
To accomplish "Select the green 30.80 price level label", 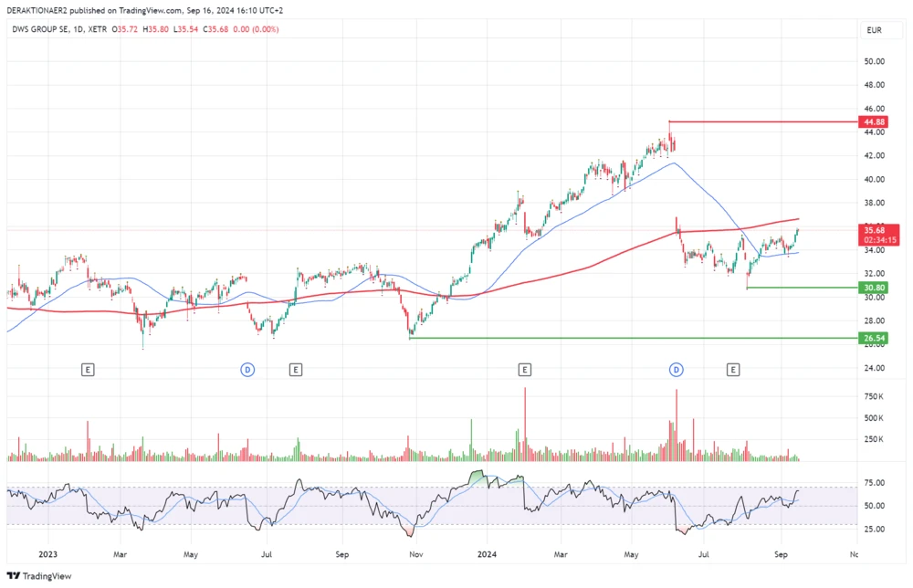I will click(x=874, y=288).
